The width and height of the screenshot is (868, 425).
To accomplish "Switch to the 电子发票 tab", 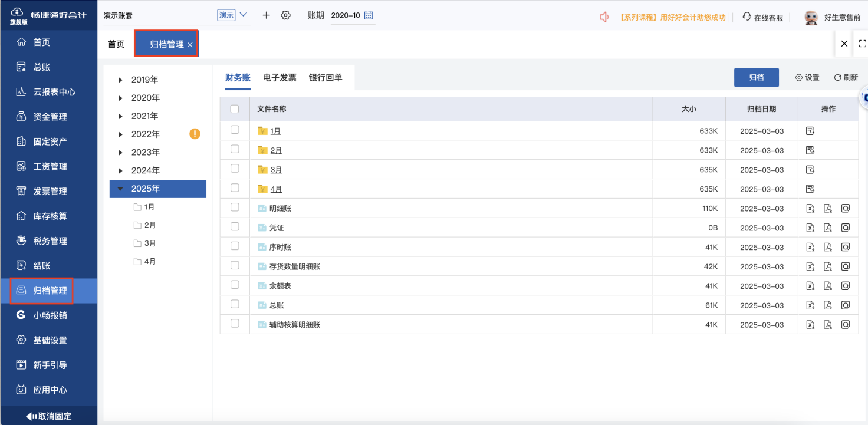I will point(279,77).
